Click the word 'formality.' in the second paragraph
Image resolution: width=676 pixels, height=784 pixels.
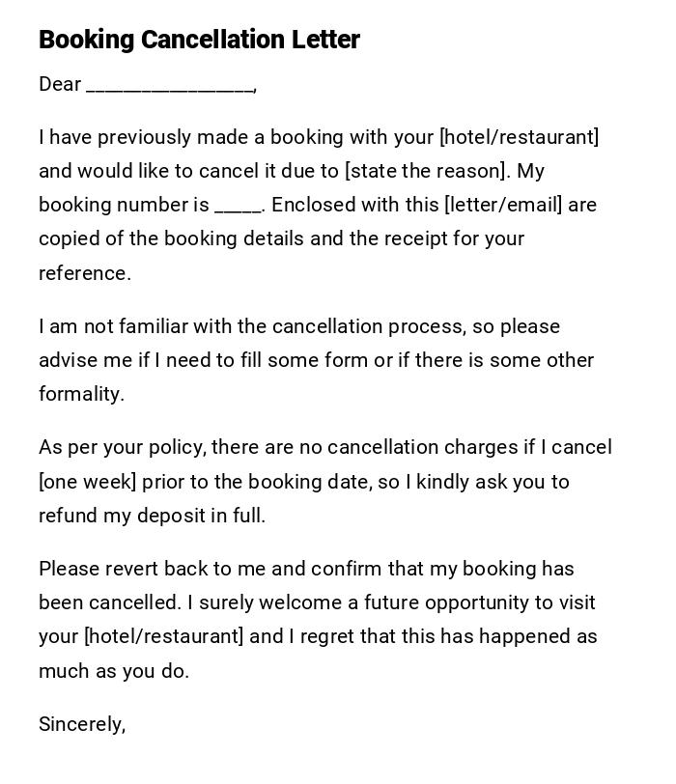pyautogui.click(x=82, y=394)
